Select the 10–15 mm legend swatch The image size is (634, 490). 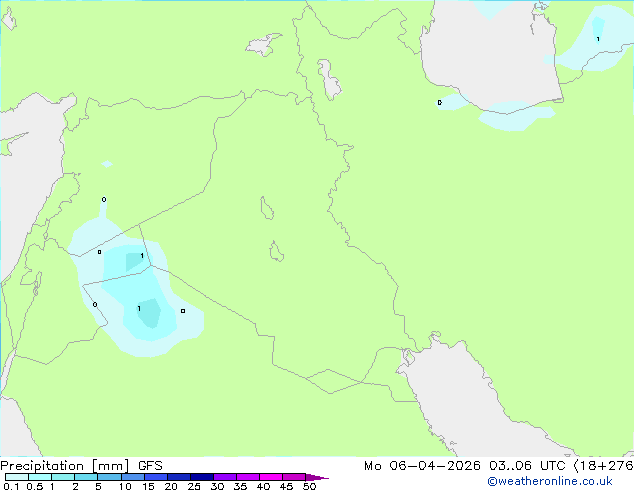pos(133,477)
